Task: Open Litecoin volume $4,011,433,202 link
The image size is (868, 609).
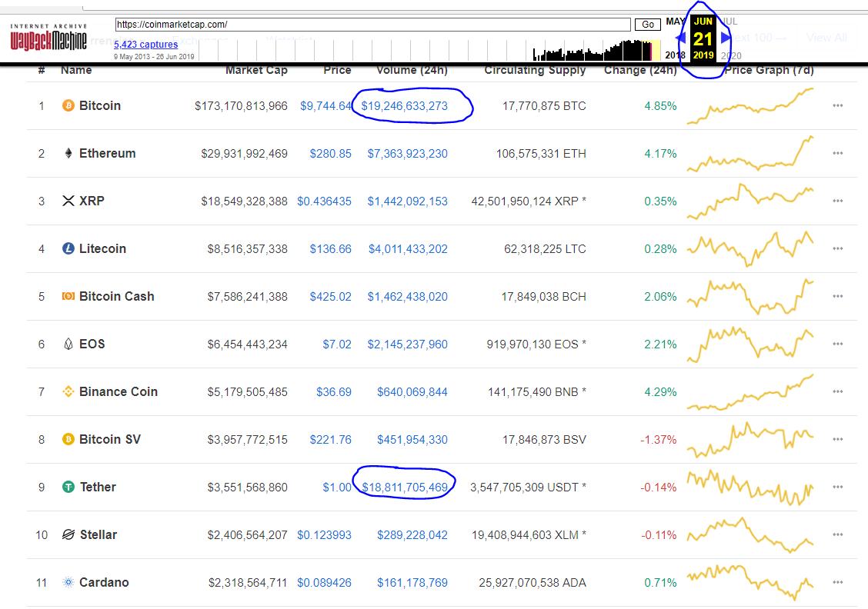Action: tap(408, 249)
